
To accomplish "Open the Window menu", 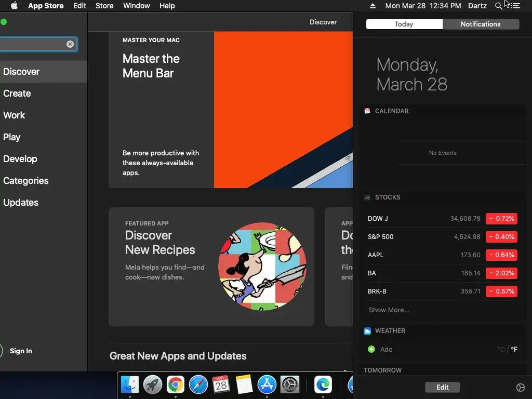I will tap(137, 6).
